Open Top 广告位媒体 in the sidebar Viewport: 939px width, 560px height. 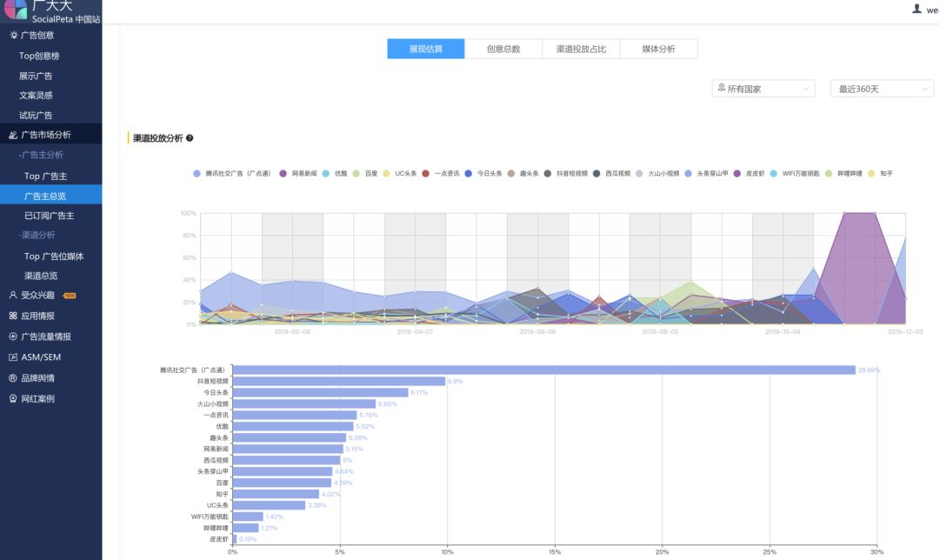pyautogui.click(x=54, y=257)
